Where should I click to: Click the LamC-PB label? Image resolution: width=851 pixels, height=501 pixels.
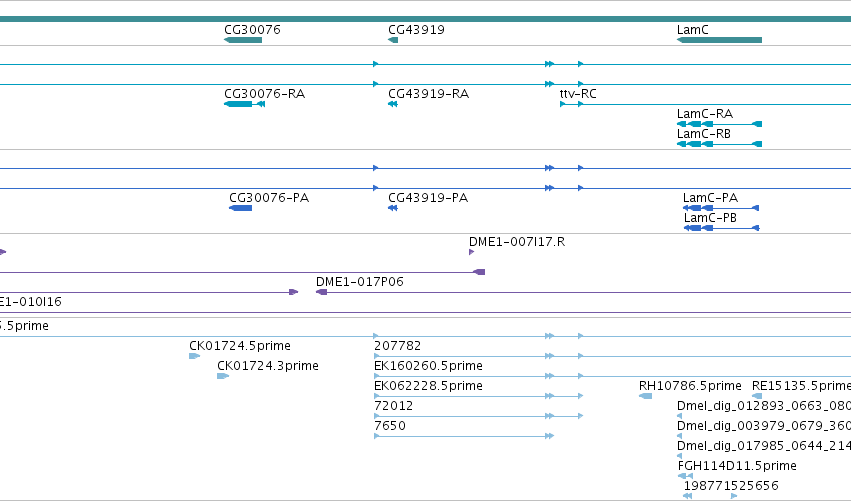[x=710, y=218]
